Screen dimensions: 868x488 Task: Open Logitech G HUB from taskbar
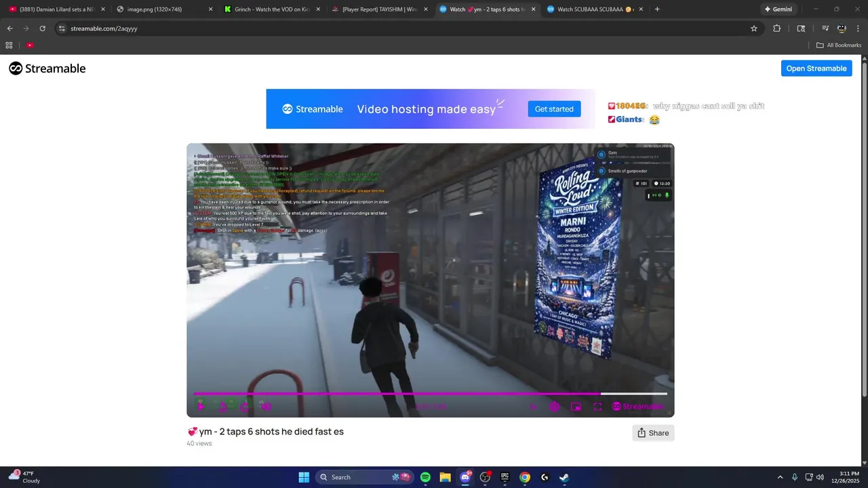tap(545, 477)
